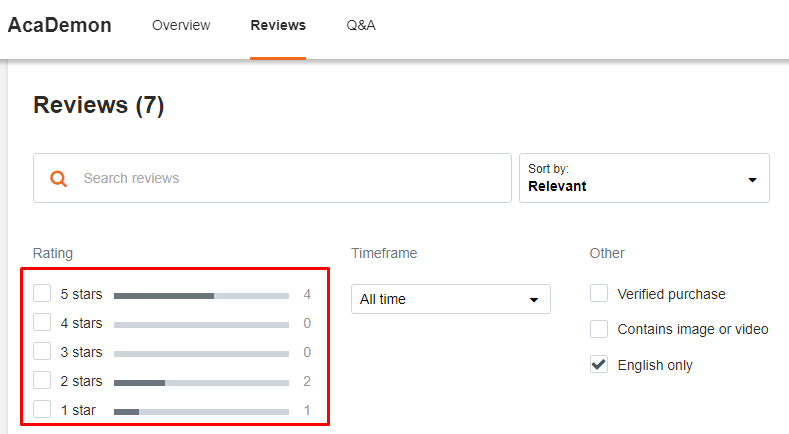789x434 pixels.
Task: Click the Other filters label
Action: click(607, 253)
